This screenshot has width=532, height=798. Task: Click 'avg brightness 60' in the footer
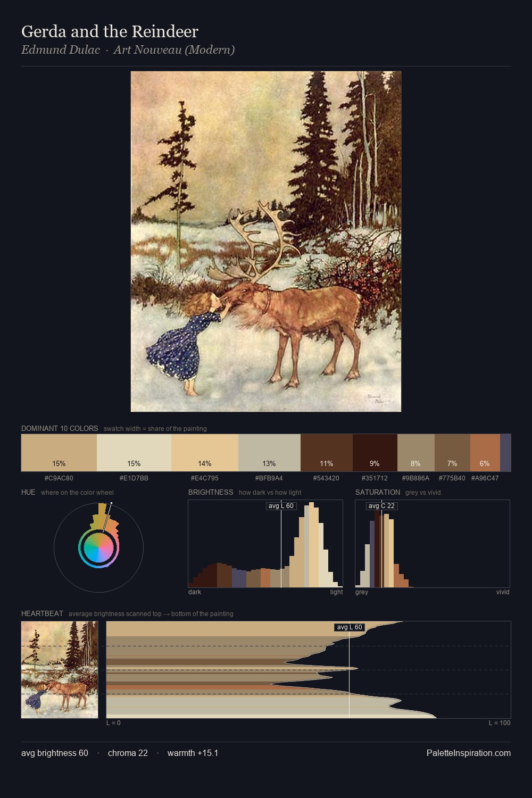tap(55, 753)
